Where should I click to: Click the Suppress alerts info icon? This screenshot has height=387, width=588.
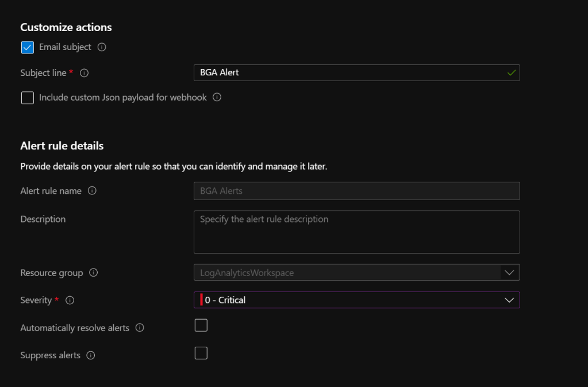pyautogui.click(x=90, y=355)
